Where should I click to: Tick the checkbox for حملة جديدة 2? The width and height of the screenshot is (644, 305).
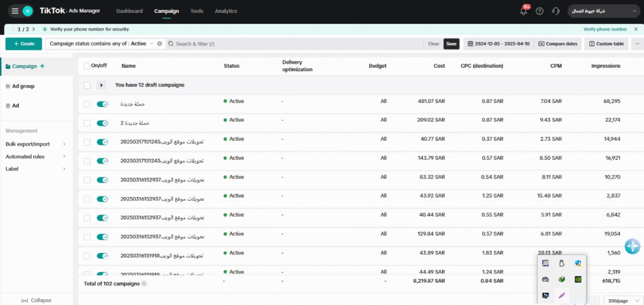point(87,123)
